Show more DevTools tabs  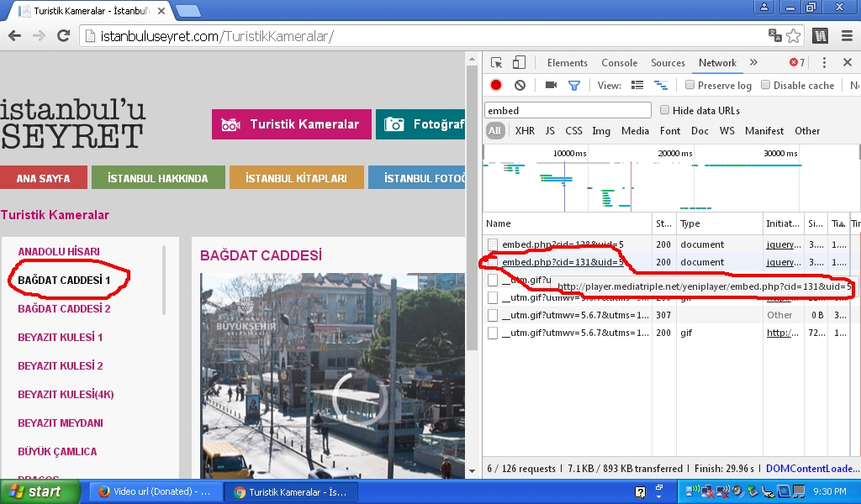tap(753, 62)
